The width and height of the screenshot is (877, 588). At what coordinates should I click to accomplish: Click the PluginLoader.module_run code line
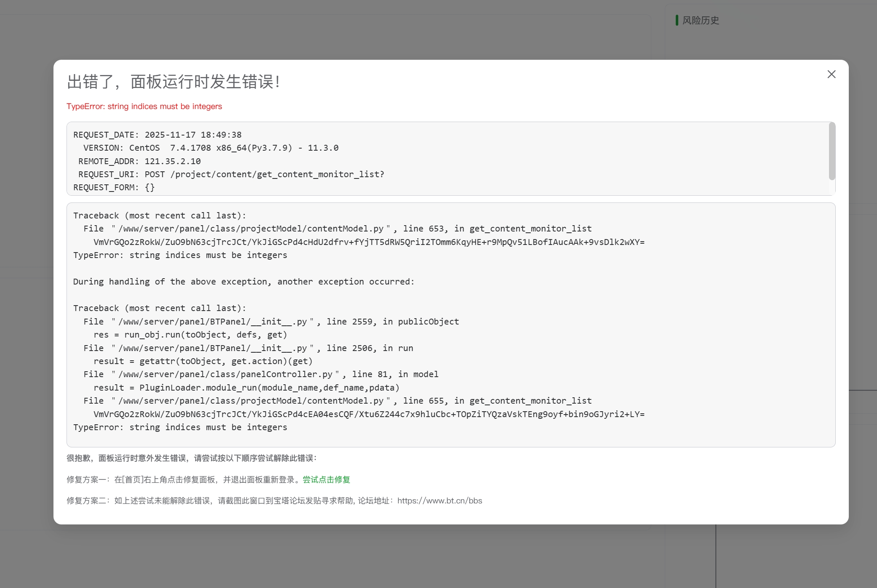coord(246,388)
